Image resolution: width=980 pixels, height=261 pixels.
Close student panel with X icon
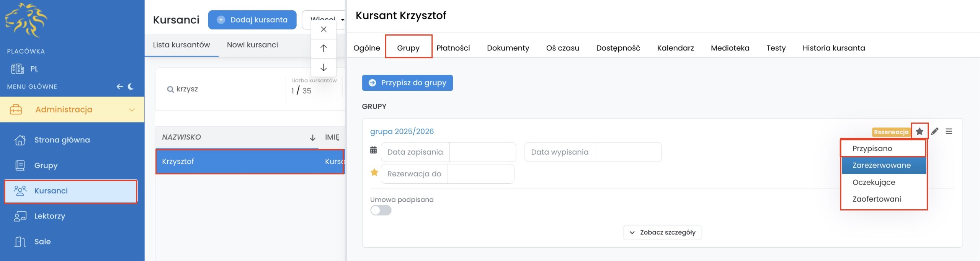(323, 29)
